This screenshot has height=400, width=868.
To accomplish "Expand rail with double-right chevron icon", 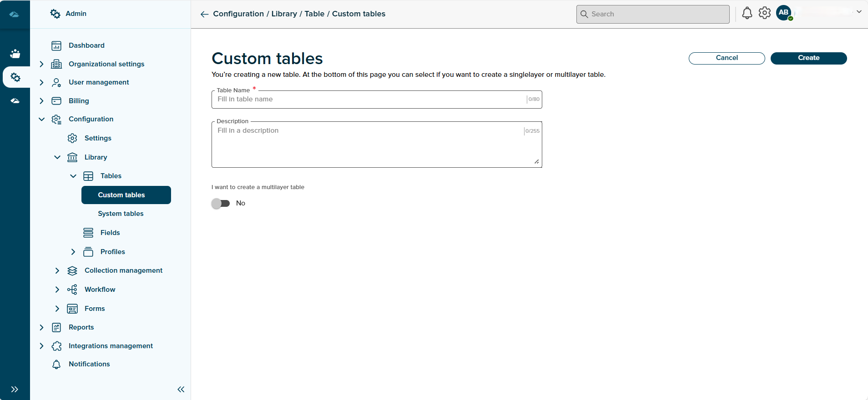I will [15, 389].
